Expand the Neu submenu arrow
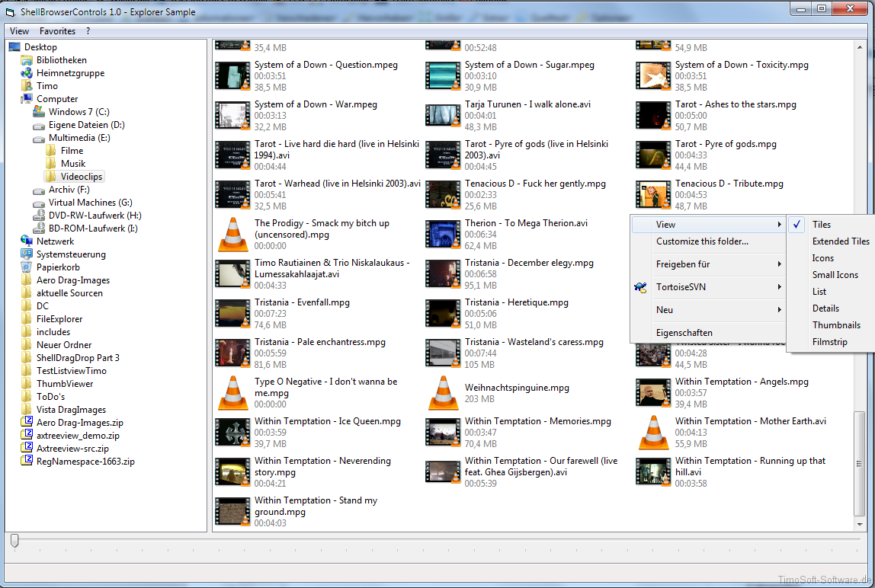 779,310
